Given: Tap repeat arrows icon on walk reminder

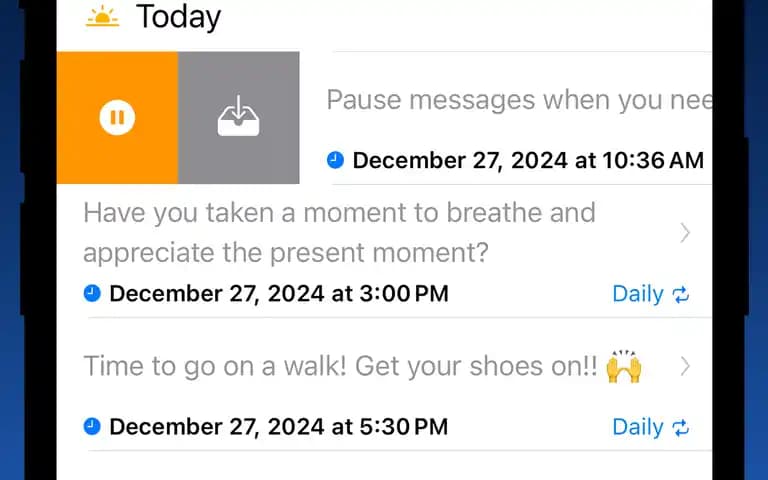Looking at the screenshot, I should point(681,428).
